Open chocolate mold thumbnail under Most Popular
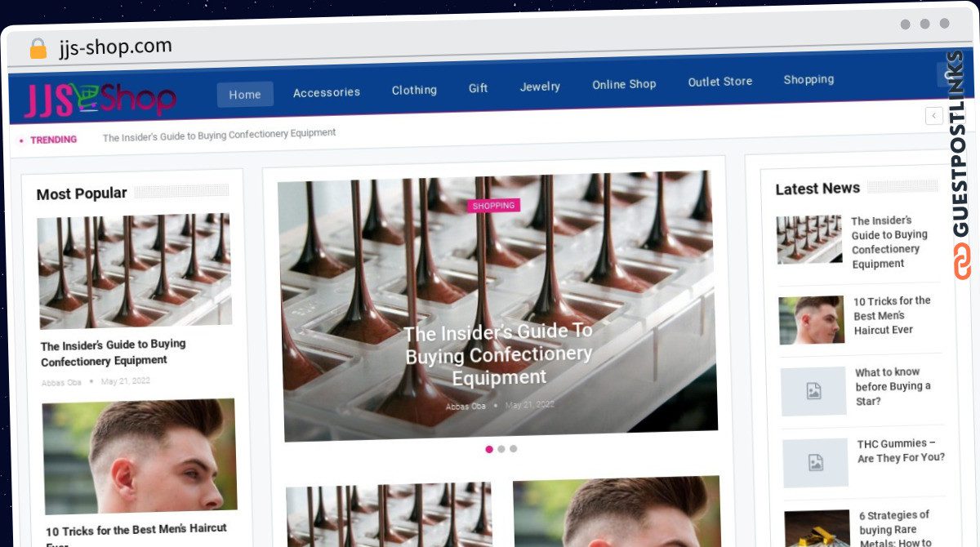The height and width of the screenshot is (547, 980). [x=135, y=271]
